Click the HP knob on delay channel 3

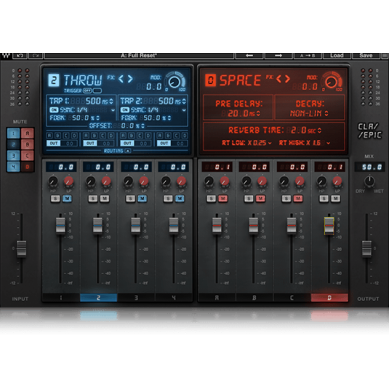point(128,182)
